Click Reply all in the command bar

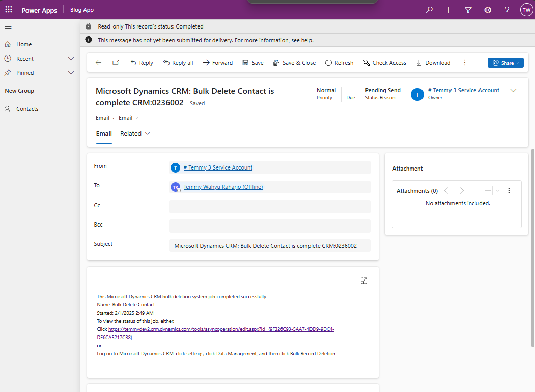pos(178,63)
